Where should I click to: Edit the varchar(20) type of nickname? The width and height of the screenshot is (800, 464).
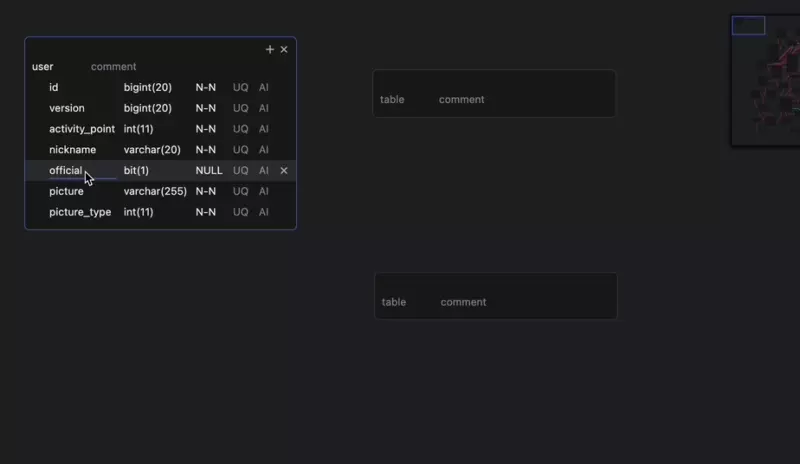152,150
